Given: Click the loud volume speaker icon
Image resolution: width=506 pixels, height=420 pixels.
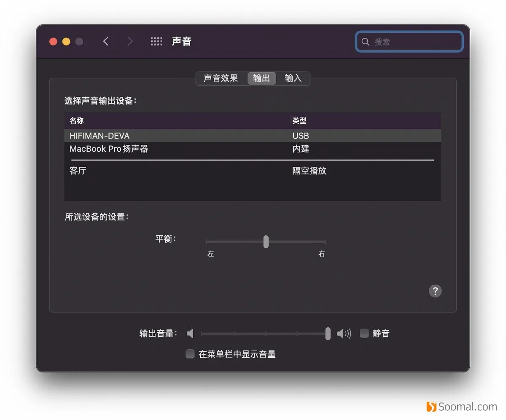Looking at the screenshot, I should [344, 334].
